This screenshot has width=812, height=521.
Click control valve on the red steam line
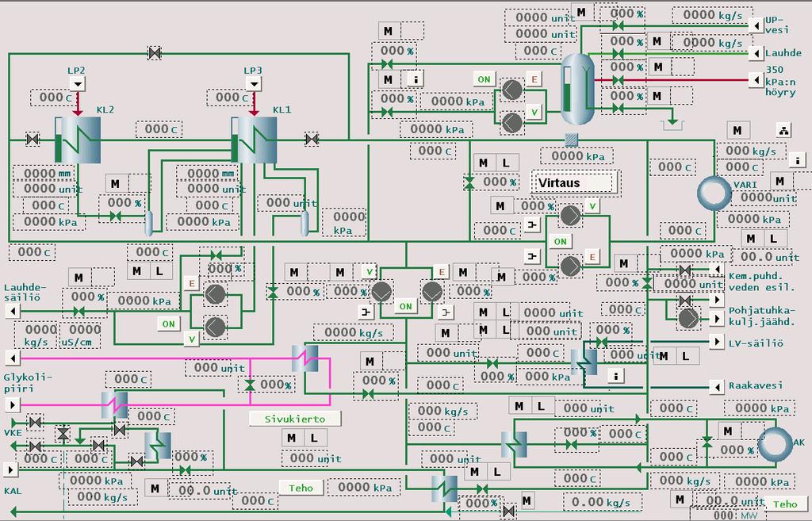617,80
